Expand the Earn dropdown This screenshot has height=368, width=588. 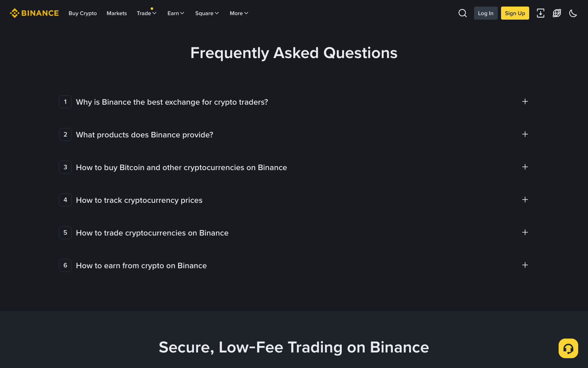(x=176, y=13)
